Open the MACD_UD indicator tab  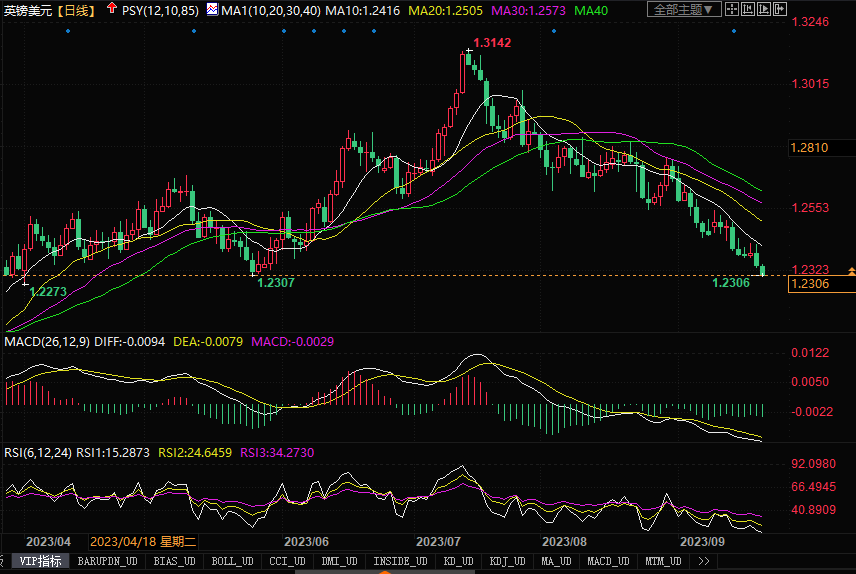(x=607, y=562)
